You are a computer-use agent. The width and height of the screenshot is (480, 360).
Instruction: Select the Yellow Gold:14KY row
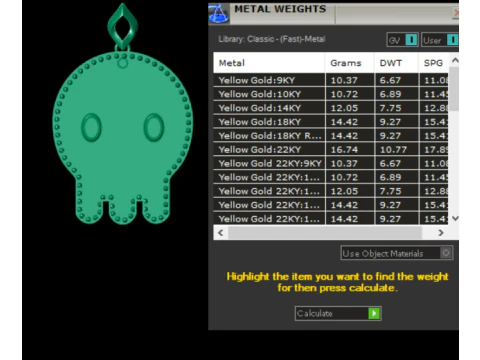(331, 108)
